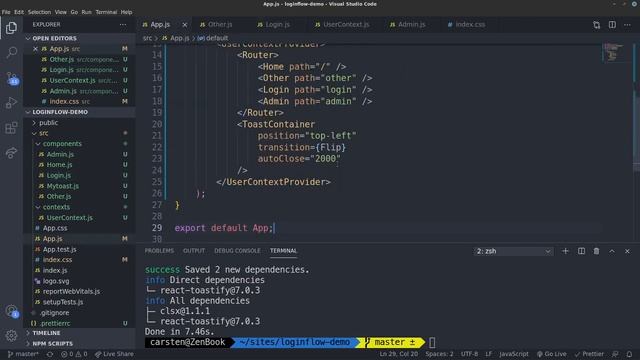Open the 2: zsh terminal selector dropdown
This screenshot has width=640, height=360.
click(513, 251)
